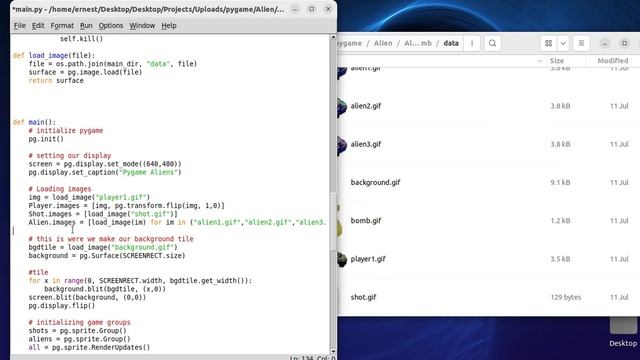The width and height of the screenshot is (640, 360).
Task: Sort files by Size column
Action: pos(557,61)
